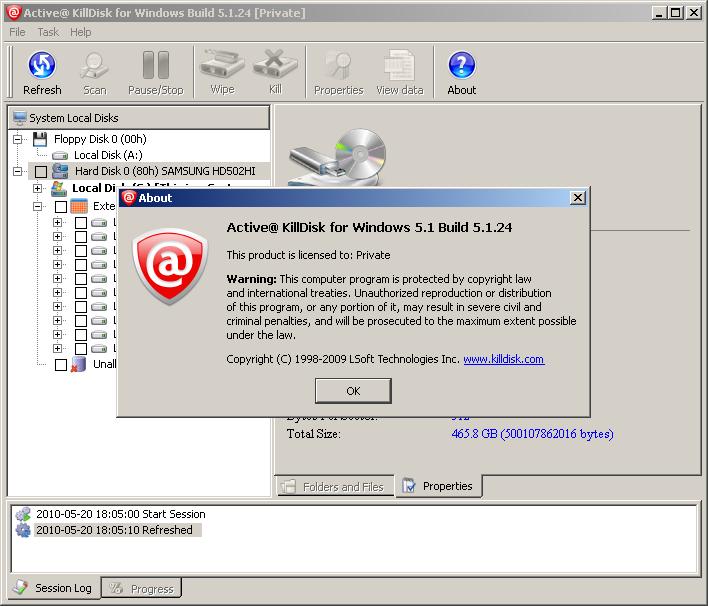This screenshot has width=708, height=606.
Task: Expand the first logical drive node under Extended
Action: tap(57, 222)
